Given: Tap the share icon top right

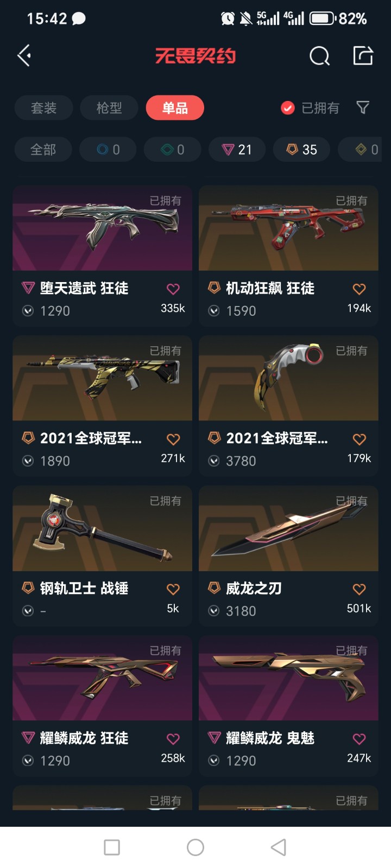Looking at the screenshot, I should (363, 55).
